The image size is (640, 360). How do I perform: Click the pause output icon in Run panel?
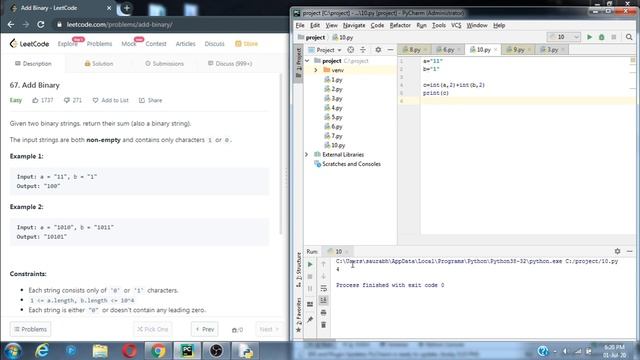coord(310,289)
